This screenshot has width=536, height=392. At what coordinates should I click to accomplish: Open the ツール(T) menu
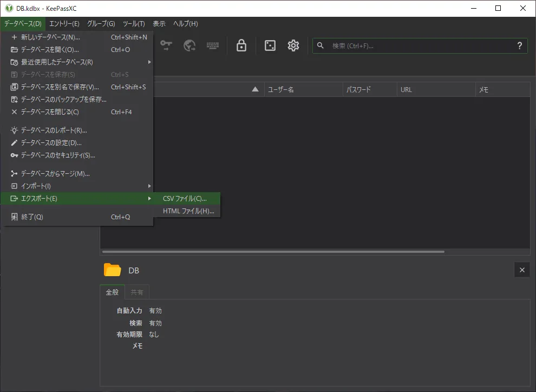tap(134, 24)
